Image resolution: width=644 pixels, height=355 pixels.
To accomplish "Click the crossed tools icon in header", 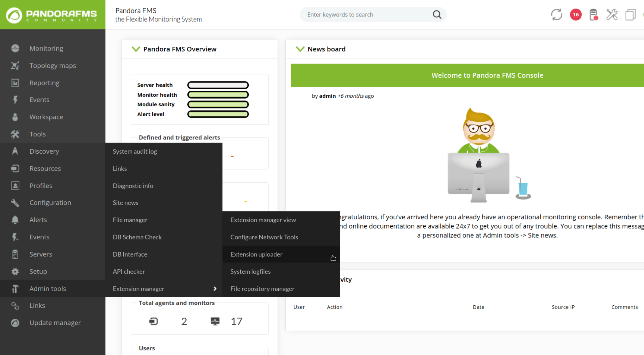I will click(x=612, y=15).
